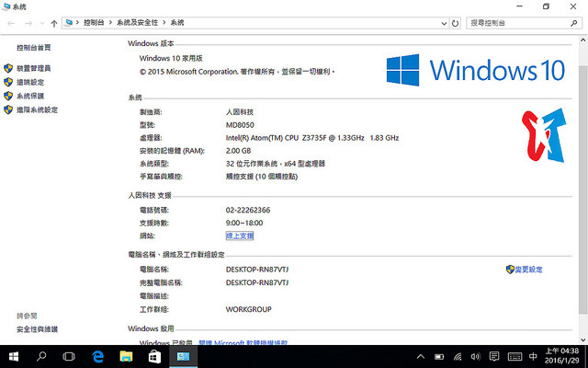Launch Microsoft Edge from taskbar
The image size is (588, 368).
click(97, 356)
